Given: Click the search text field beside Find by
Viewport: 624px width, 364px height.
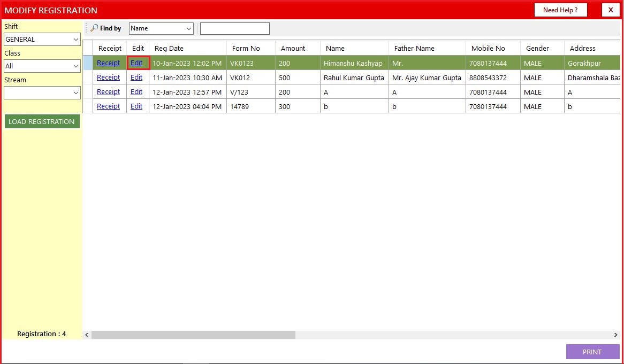Looking at the screenshot, I should coord(234,28).
